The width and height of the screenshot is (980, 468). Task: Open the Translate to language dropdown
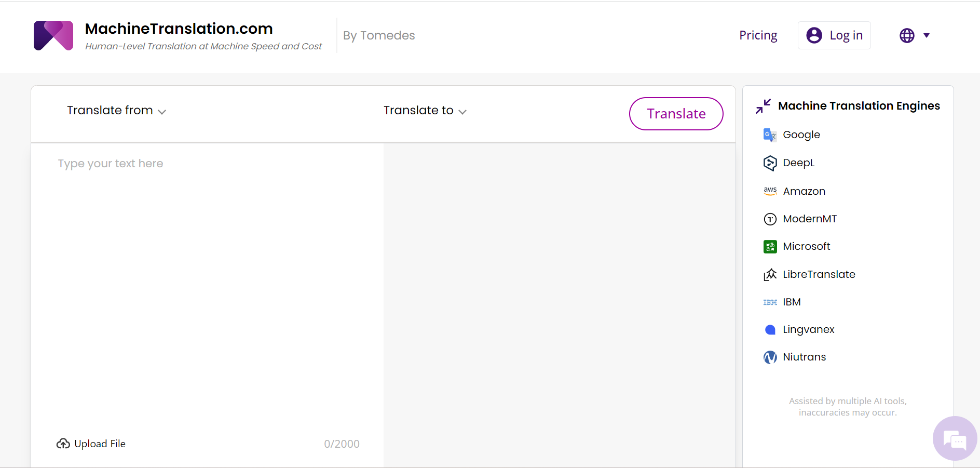(x=425, y=110)
